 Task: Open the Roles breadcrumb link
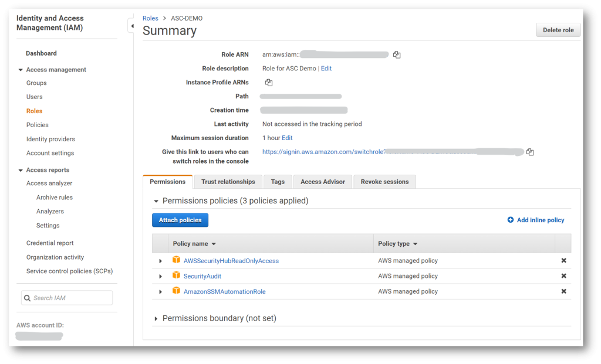[x=150, y=18]
